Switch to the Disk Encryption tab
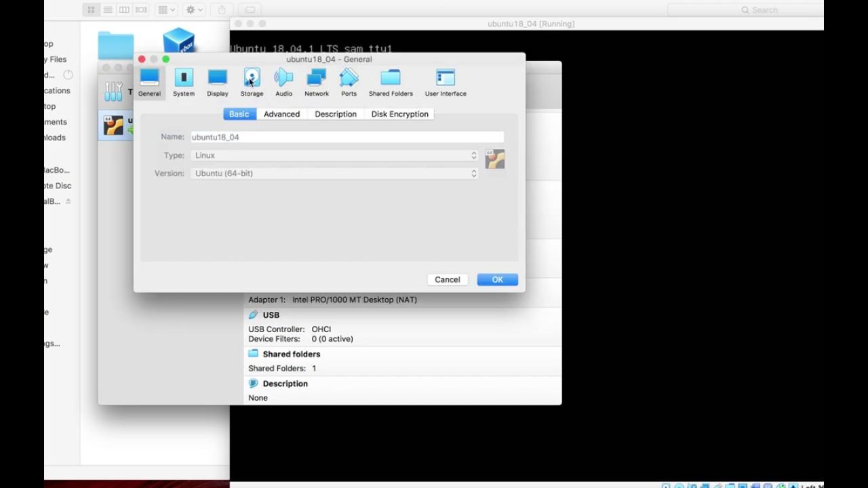The image size is (868, 488). pos(399,114)
